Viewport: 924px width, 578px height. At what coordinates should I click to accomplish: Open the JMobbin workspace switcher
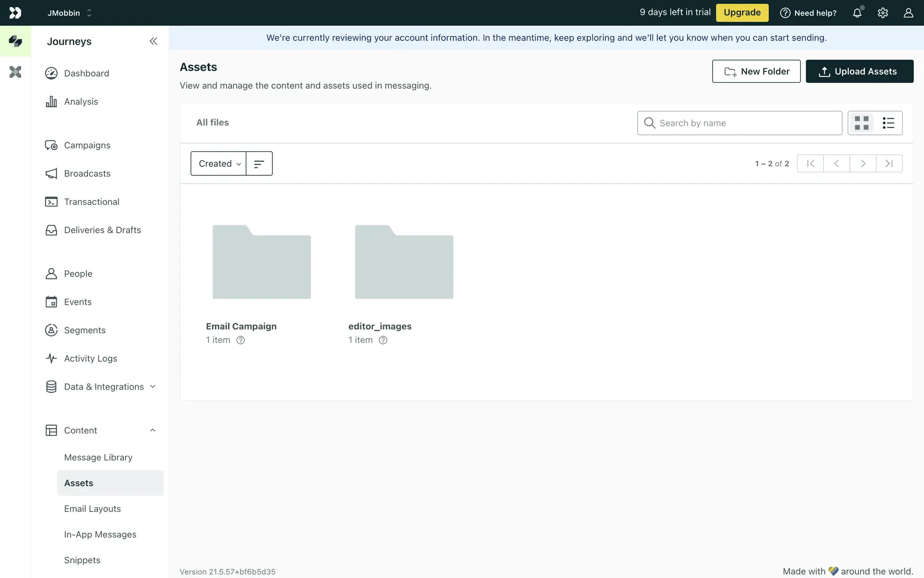[x=69, y=13]
